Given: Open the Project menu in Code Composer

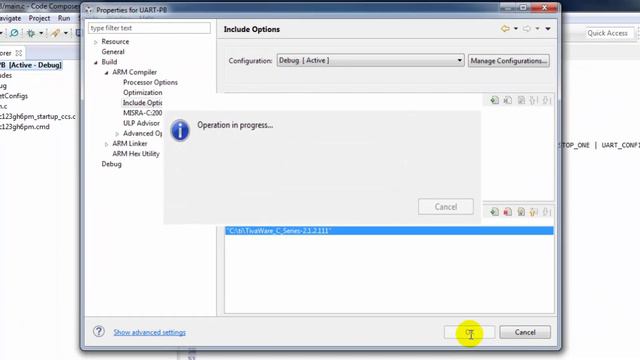Looking at the screenshot, I should (x=39, y=18).
